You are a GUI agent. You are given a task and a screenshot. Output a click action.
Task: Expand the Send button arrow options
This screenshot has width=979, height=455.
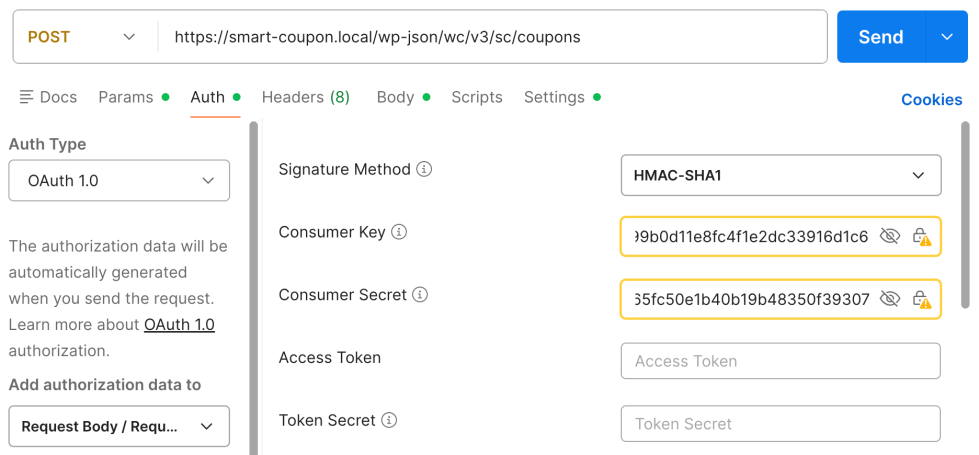[948, 37]
